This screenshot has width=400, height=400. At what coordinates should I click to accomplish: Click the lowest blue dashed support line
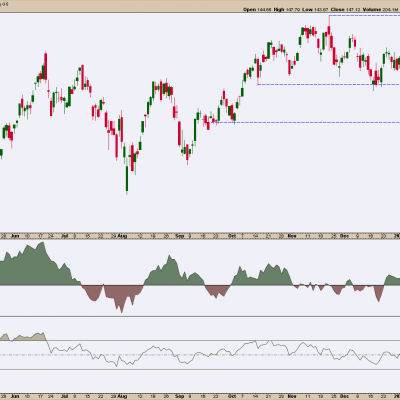click(x=307, y=122)
